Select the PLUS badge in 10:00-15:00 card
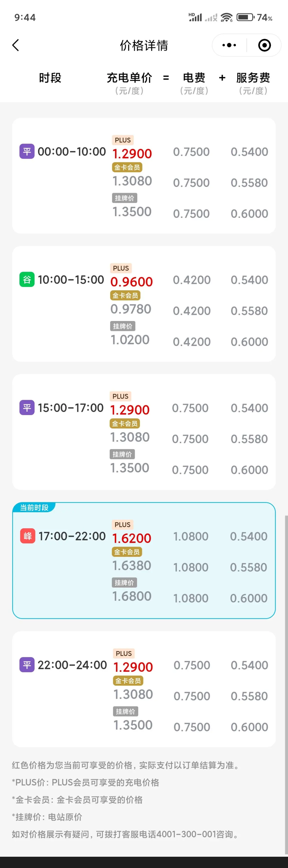 pos(121,268)
